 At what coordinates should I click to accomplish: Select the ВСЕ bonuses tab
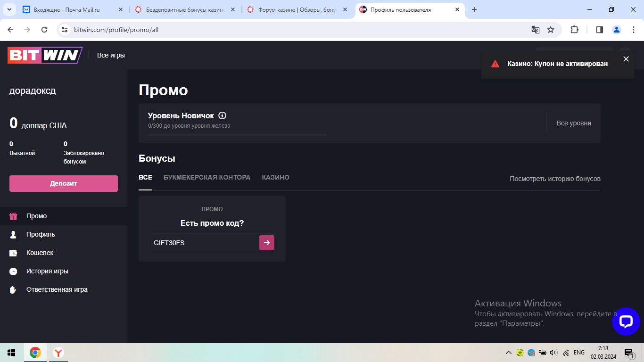tap(145, 177)
